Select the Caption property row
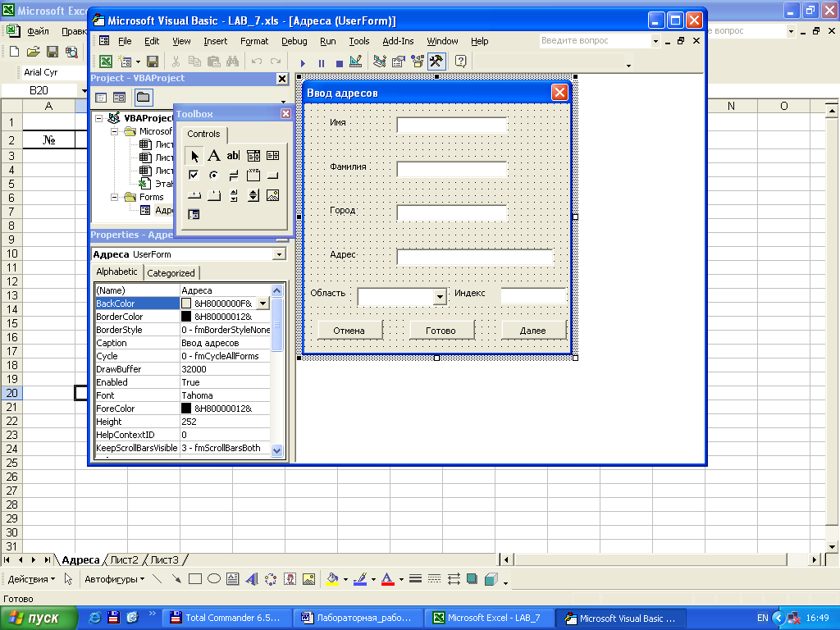Image resolution: width=840 pixels, height=630 pixels. click(183, 343)
